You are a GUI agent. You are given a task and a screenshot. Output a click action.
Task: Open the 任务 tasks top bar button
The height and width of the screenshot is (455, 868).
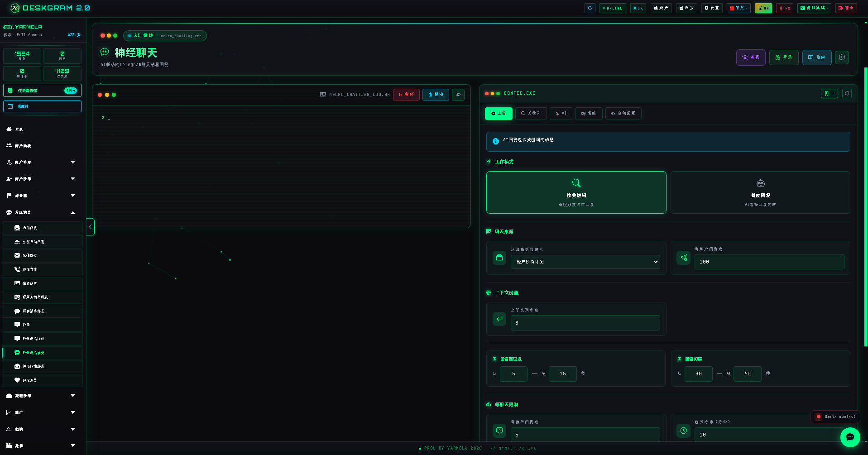coord(686,8)
